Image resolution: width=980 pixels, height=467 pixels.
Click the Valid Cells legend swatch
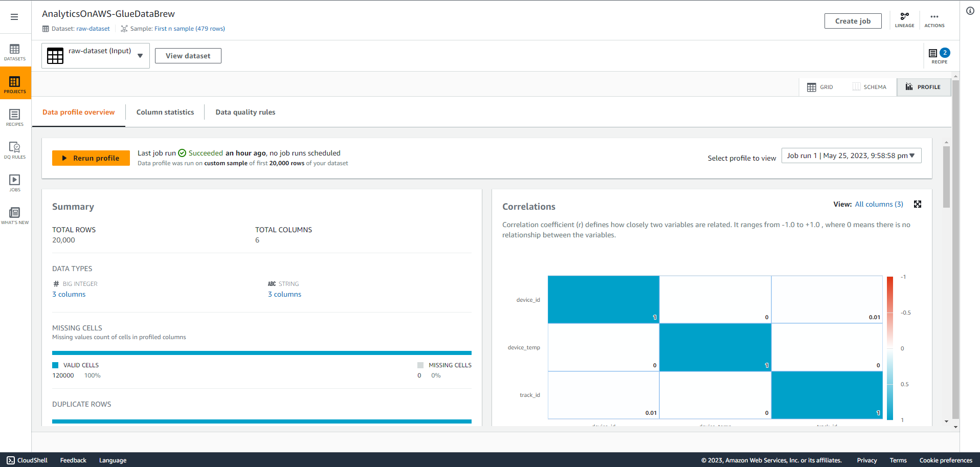55,365
